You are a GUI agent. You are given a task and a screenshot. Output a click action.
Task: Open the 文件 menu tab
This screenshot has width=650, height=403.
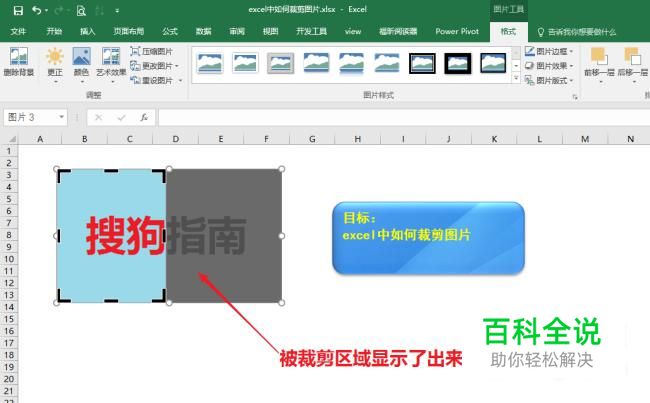coord(18,32)
